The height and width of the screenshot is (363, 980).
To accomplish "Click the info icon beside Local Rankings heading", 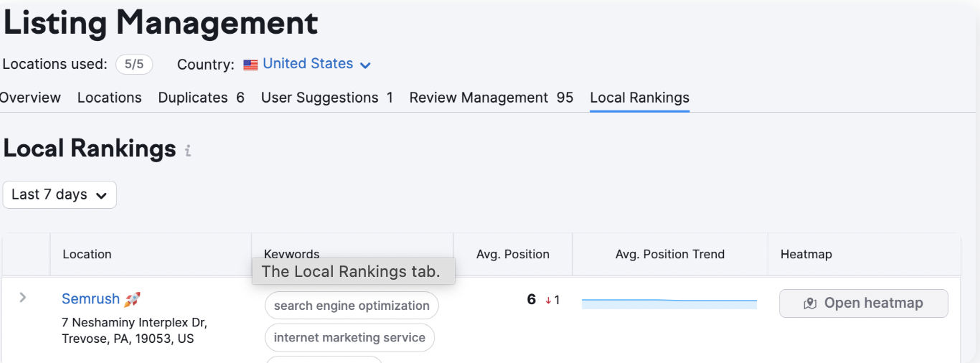I will (188, 151).
